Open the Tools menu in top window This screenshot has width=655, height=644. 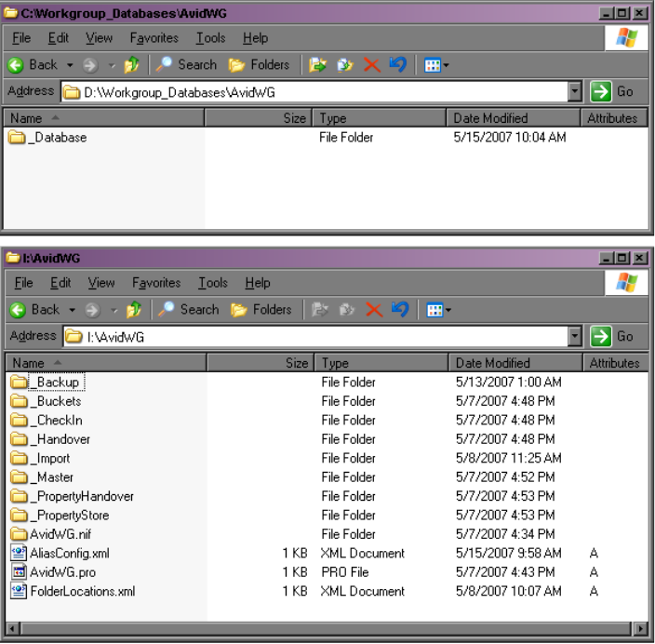(211, 38)
